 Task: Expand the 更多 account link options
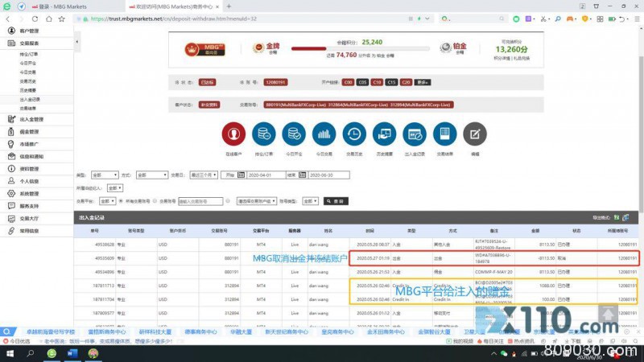pyautogui.click(x=422, y=82)
